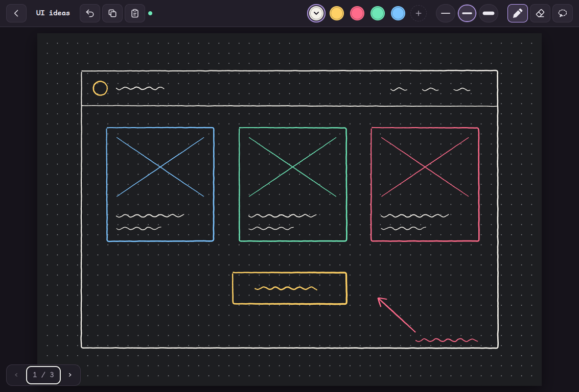Undo the last stroke
579x392 pixels.
click(x=90, y=13)
